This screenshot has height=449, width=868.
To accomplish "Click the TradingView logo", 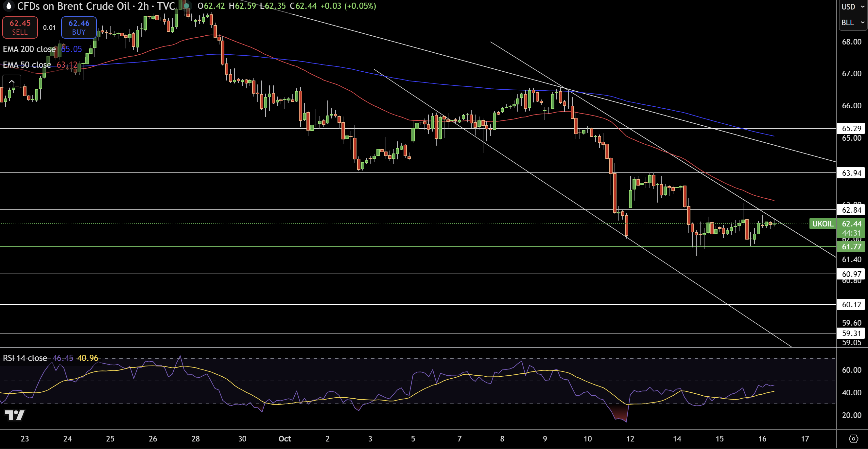I will (14, 415).
